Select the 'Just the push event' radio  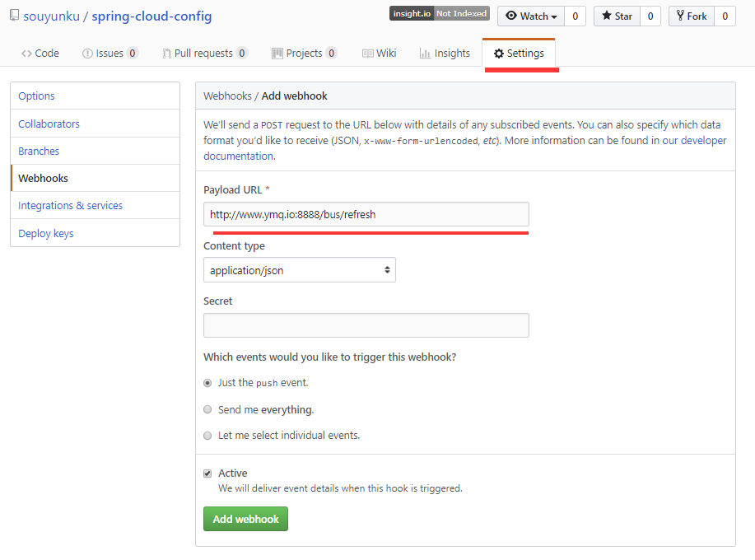[x=207, y=383]
